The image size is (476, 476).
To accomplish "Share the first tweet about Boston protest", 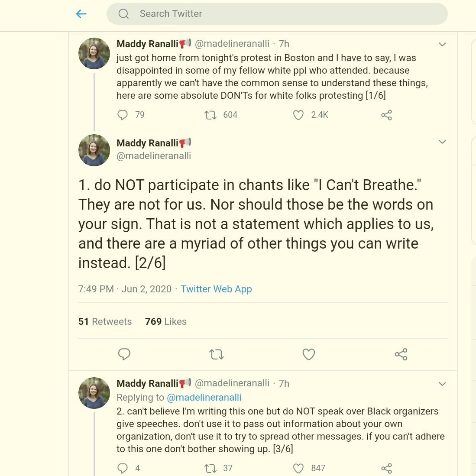I will click(x=386, y=115).
